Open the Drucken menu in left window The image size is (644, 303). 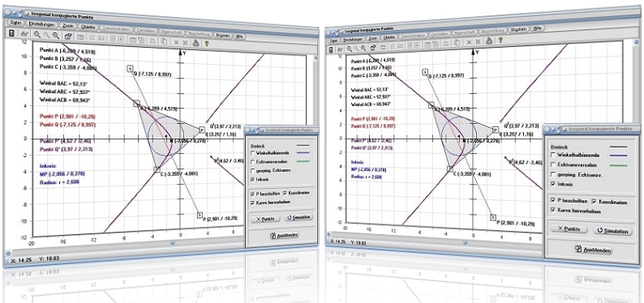[222, 36]
